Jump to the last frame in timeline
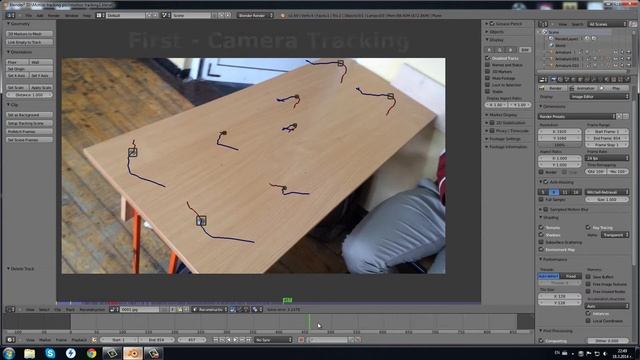Viewport: 640px width, 360px height. pyautogui.click(x=249, y=340)
